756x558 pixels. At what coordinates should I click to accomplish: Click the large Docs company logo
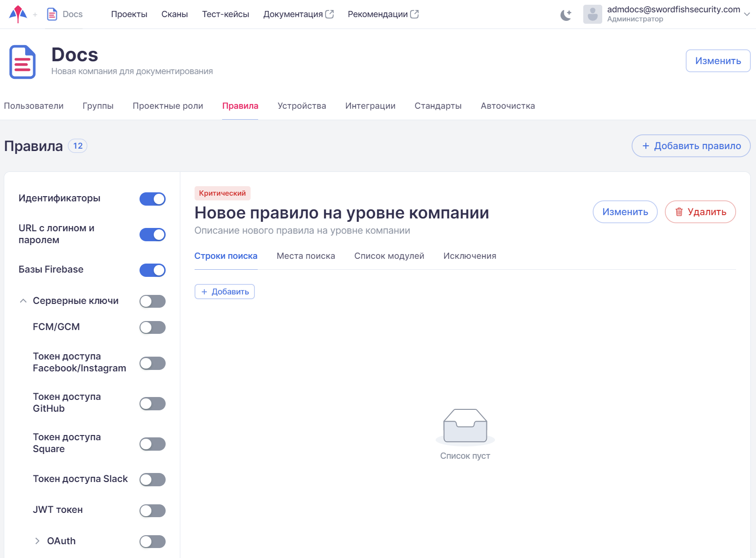pos(22,62)
